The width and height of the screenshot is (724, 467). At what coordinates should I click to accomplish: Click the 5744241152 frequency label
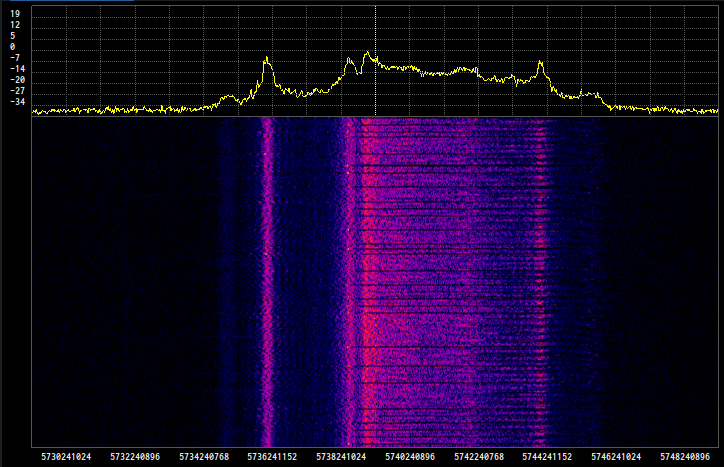pos(547,457)
